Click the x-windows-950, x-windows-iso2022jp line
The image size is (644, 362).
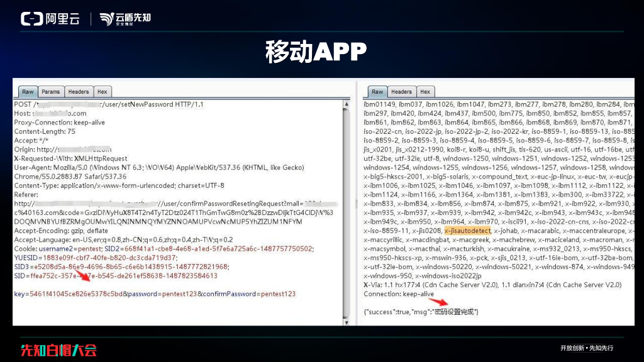coord(423,276)
